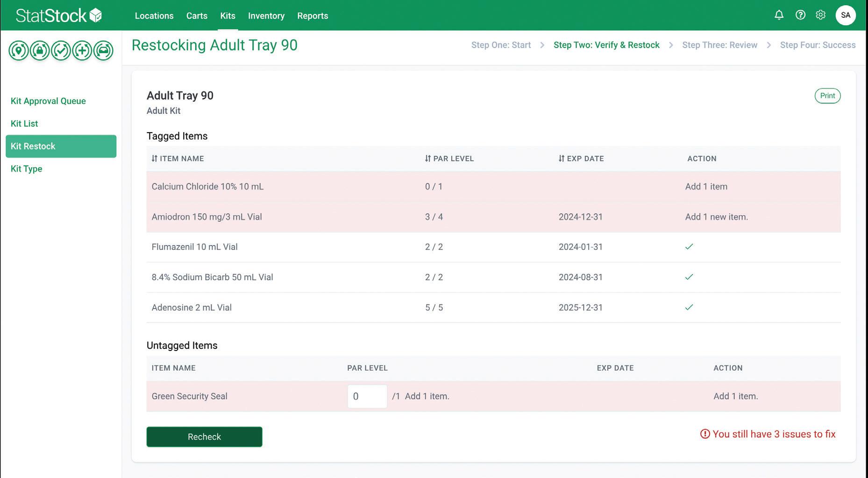Click the padlock cycle icon

[40, 50]
